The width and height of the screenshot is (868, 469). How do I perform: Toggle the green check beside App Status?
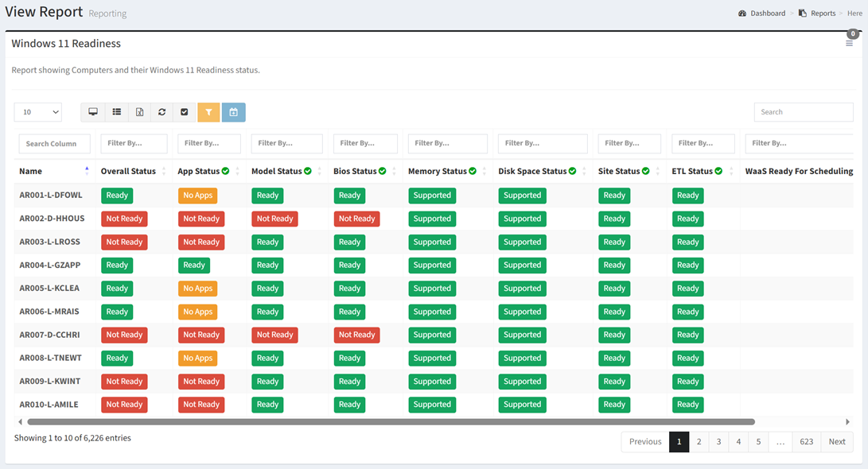click(x=226, y=171)
